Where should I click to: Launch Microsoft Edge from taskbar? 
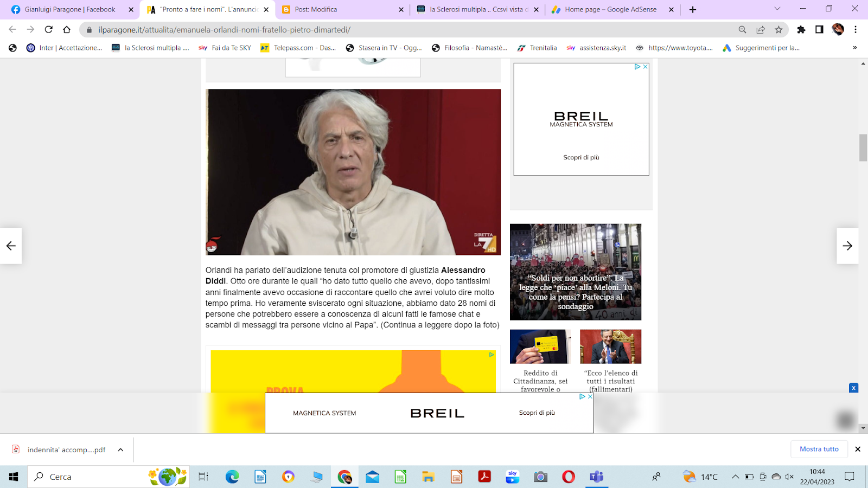pos(232,477)
